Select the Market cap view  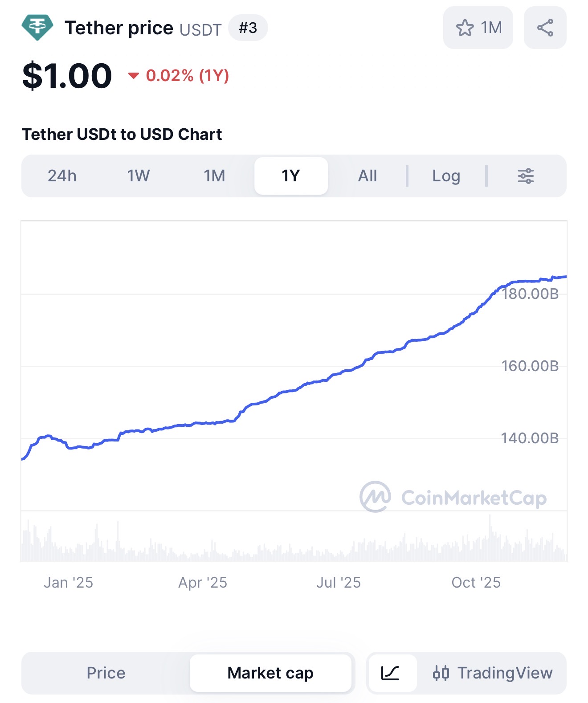(x=270, y=673)
